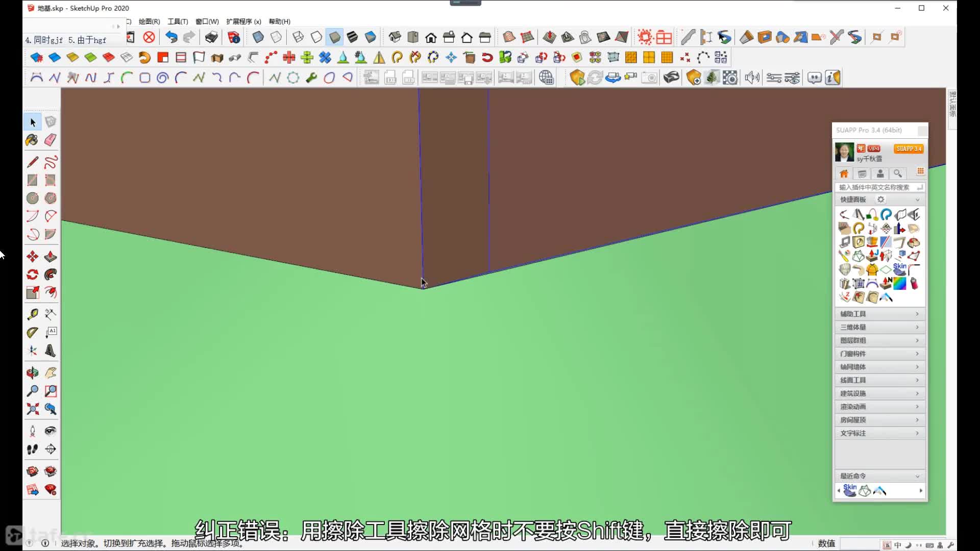Open quick panel gear settings
This screenshot has height=551, width=980.
coord(881,199)
